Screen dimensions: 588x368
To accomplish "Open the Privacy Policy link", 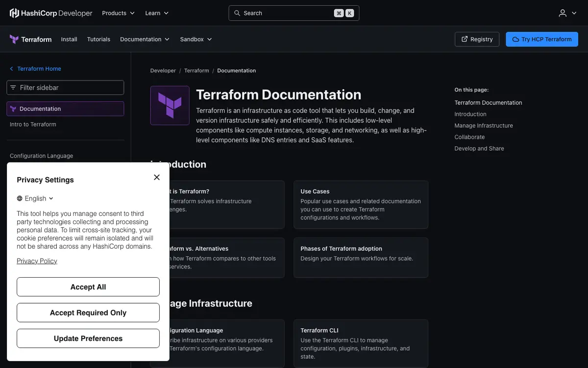I will pos(37,261).
